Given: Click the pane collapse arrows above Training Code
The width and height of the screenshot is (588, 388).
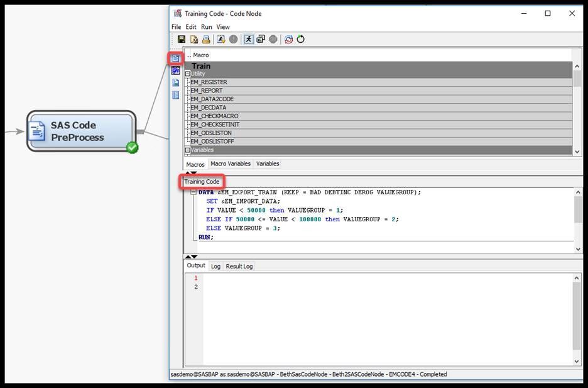Looking at the screenshot, I should pyautogui.click(x=191, y=172).
